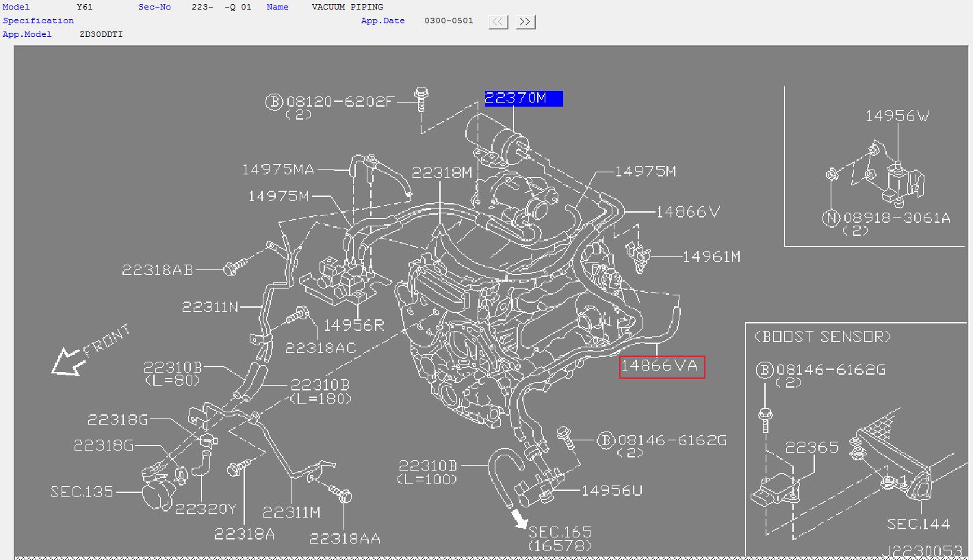Go to previous diagram with << button
The height and width of the screenshot is (560, 973).
[x=498, y=22]
